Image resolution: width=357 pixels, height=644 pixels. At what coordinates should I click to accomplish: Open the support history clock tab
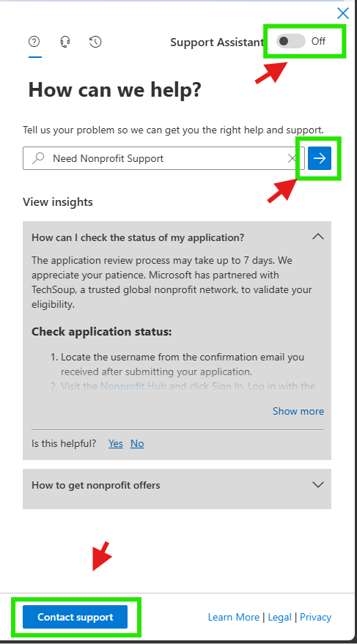pyautogui.click(x=95, y=42)
